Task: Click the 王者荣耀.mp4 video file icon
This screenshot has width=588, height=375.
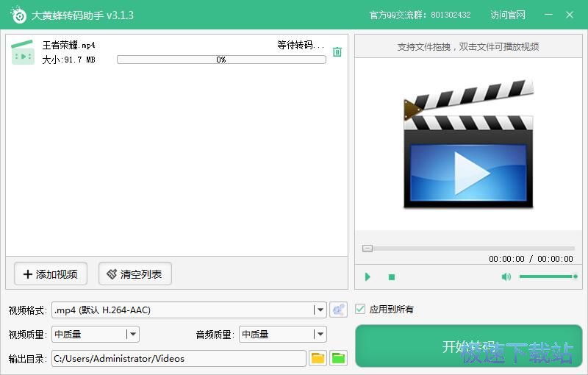Action: (23, 52)
